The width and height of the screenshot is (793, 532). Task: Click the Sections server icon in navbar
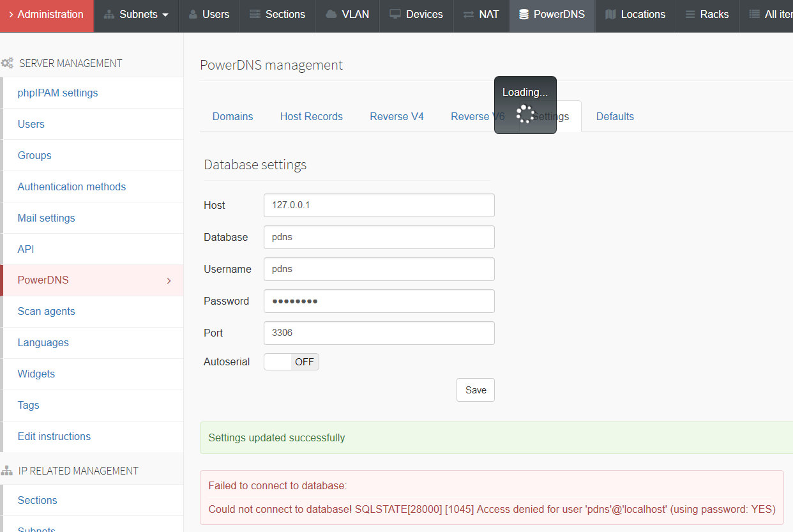click(255, 15)
